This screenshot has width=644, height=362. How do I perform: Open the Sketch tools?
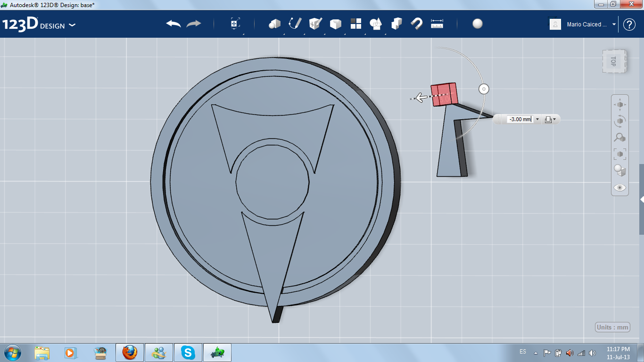click(295, 24)
